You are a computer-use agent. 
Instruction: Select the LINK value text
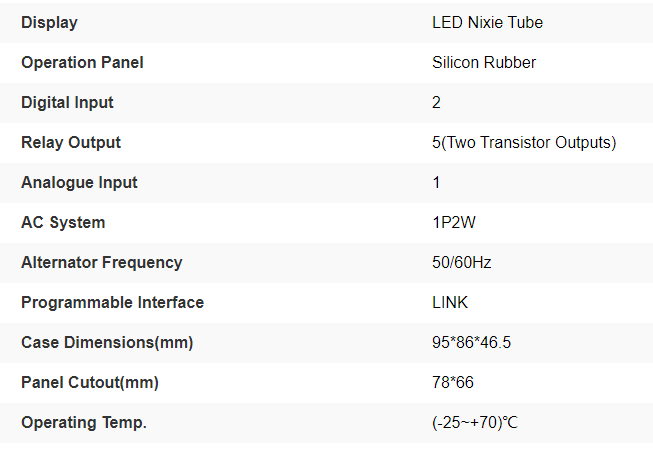click(450, 302)
